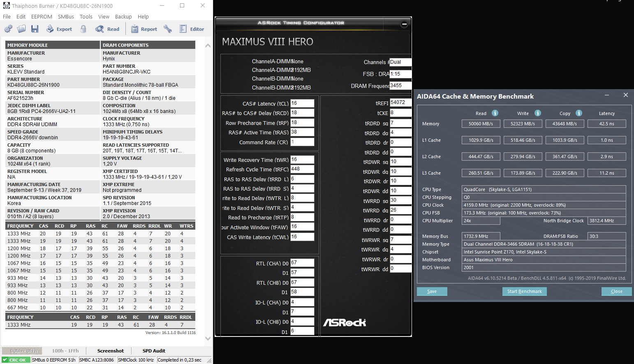
Task: Click the CPU Multiplier field showing 24x
Action: [x=481, y=221]
